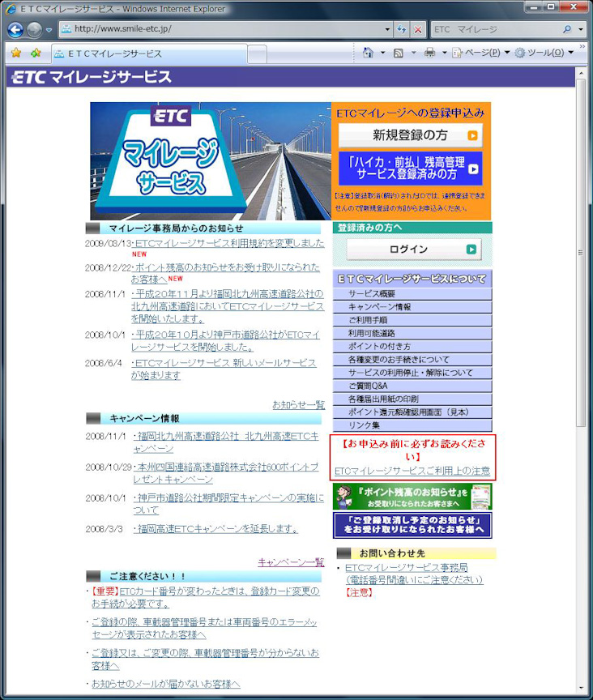Screen dimensions: 593x700
Task: Open the Home button dropdown arrow
Action: coord(382,53)
